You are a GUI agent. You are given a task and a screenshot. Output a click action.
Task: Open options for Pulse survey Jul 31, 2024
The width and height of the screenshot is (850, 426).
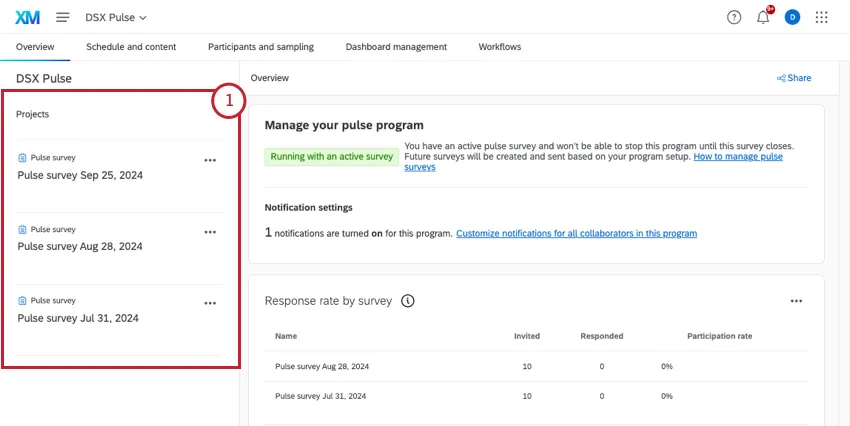click(x=210, y=303)
